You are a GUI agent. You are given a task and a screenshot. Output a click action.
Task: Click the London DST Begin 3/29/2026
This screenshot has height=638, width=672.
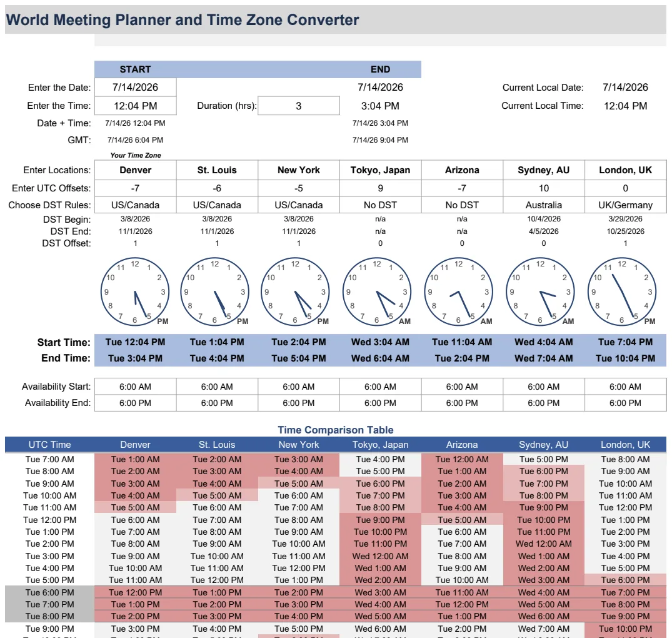625,219
